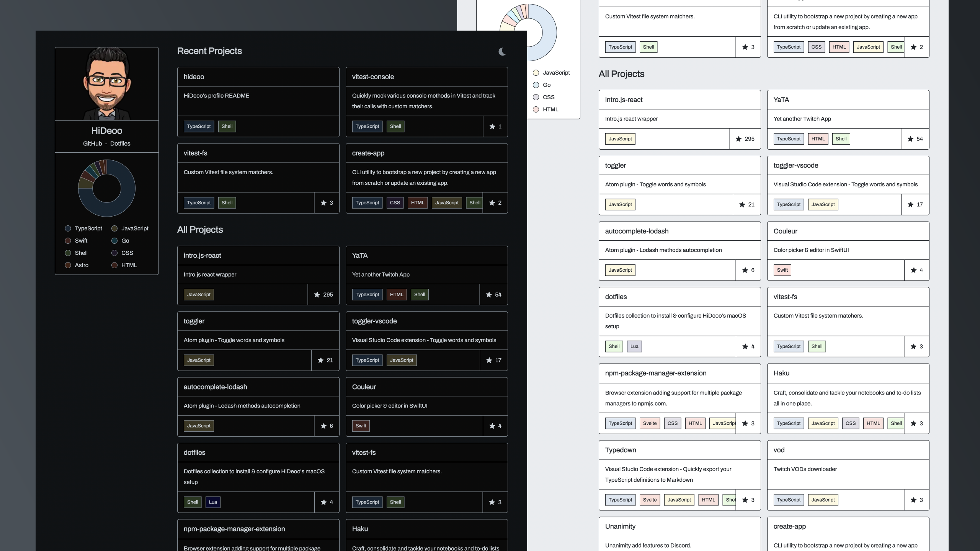
Task: Click the star icon on the dotfiles card
Action: [323, 502]
